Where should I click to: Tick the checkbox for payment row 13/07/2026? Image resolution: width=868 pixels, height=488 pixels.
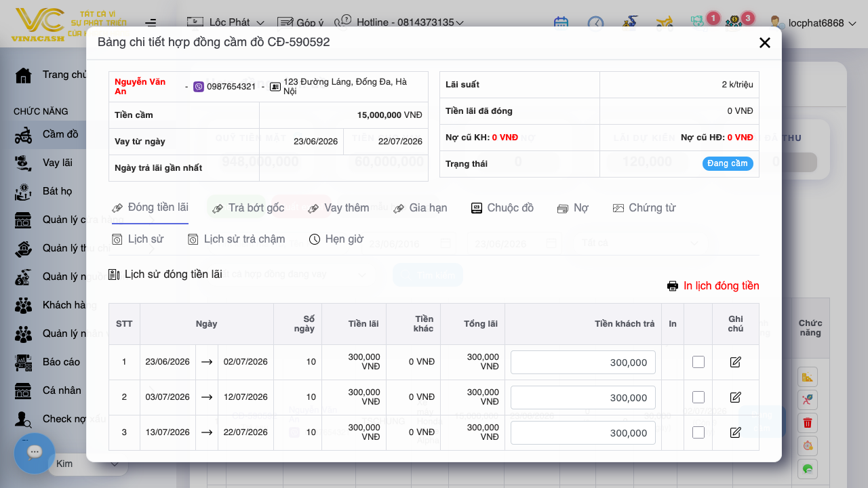coord(698,432)
